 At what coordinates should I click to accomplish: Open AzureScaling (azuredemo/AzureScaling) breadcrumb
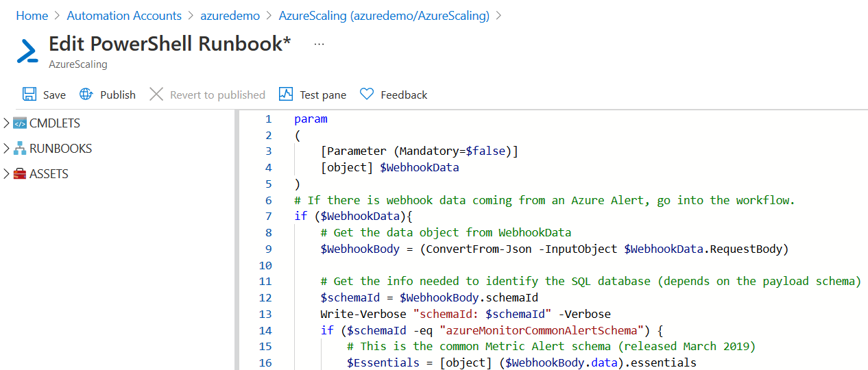tap(384, 16)
